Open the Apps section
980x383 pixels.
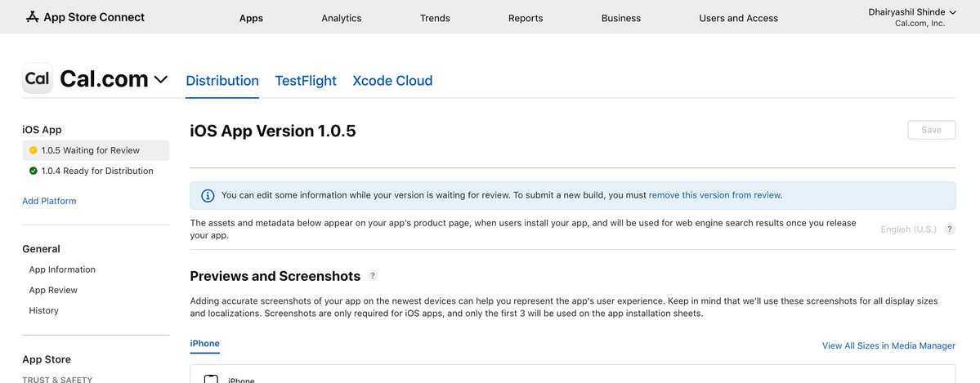pyautogui.click(x=251, y=18)
